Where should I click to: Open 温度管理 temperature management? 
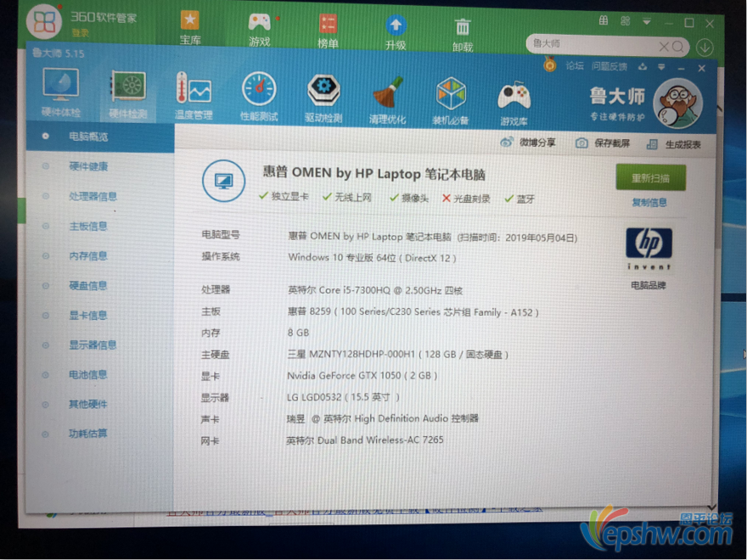tap(194, 95)
